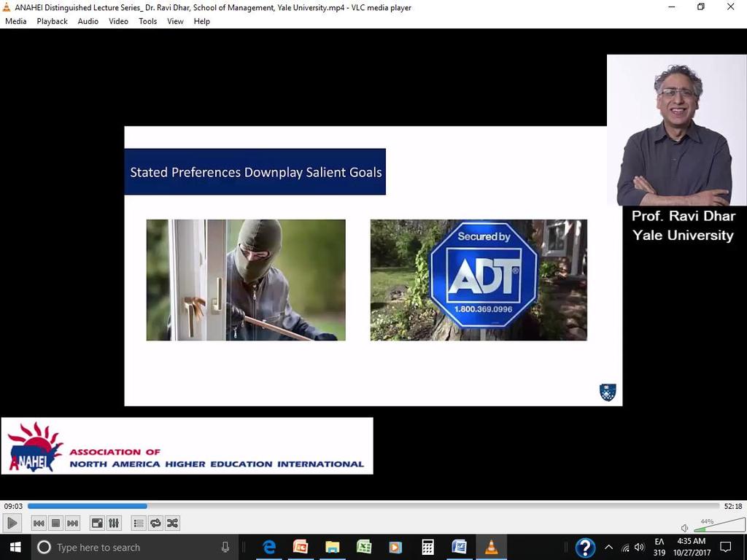The height and width of the screenshot is (560, 747).
Task: Open the clock showing 4:35 AM
Action: (692, 547)
